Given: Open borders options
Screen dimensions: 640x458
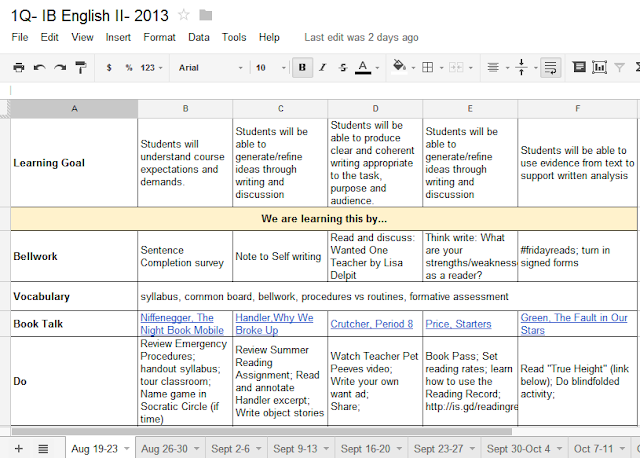Looking at the screenshot, I should pyautogui.click(x=427, y=67).
